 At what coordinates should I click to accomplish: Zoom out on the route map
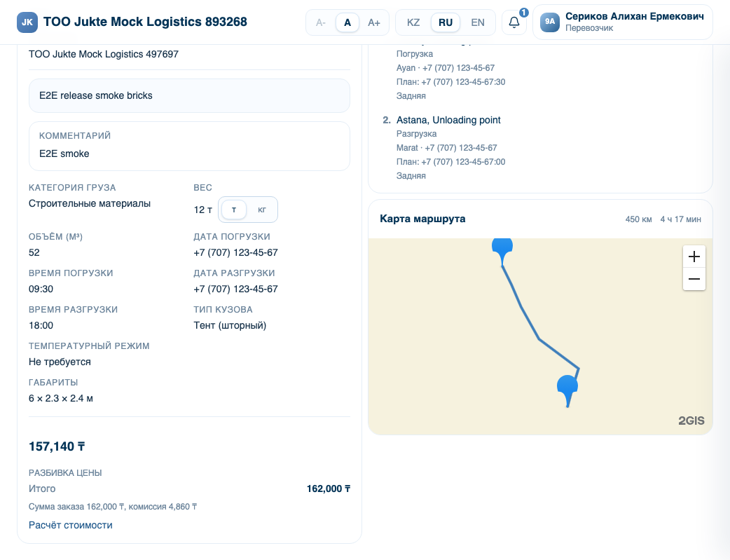point(694,279)
